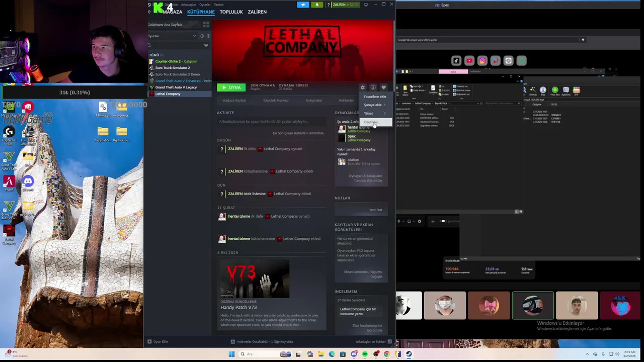Screen dimensions: 644x362
Task: Open the Oyunlar menu in menu bar
Action: (205, 5)
